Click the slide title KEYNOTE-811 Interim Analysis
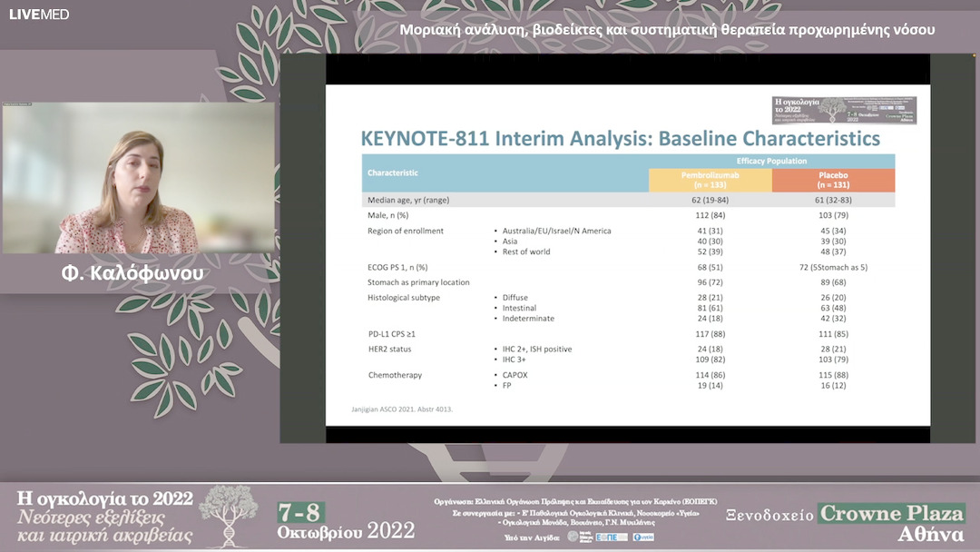 point(620,139)
